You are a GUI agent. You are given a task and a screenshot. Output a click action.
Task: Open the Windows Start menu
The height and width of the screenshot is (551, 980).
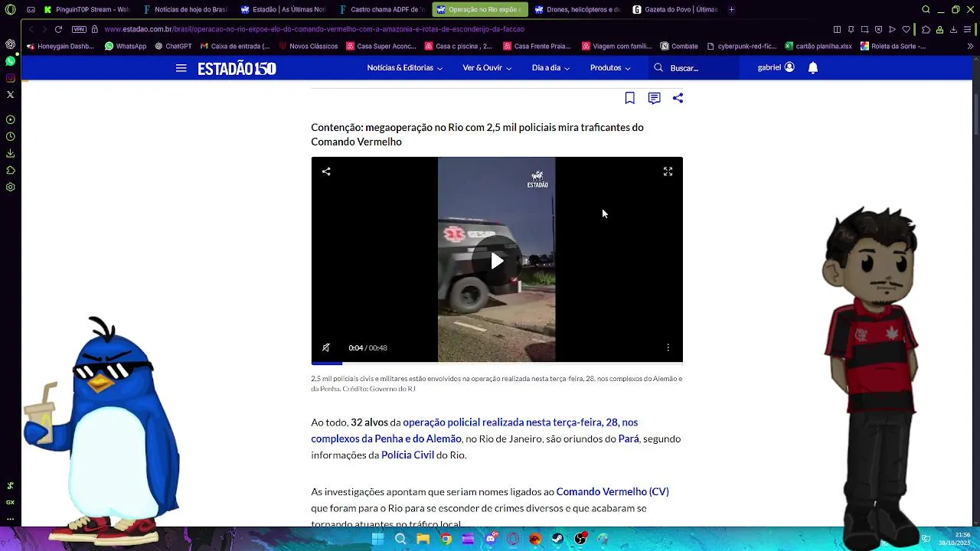click(x=377, y=539)
